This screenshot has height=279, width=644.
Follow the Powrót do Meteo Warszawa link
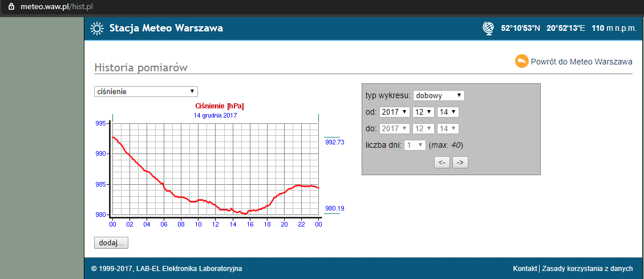point(581,62)
